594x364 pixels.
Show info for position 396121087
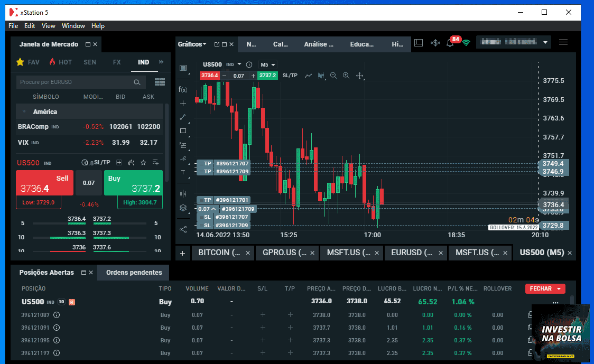pos(57,315)
